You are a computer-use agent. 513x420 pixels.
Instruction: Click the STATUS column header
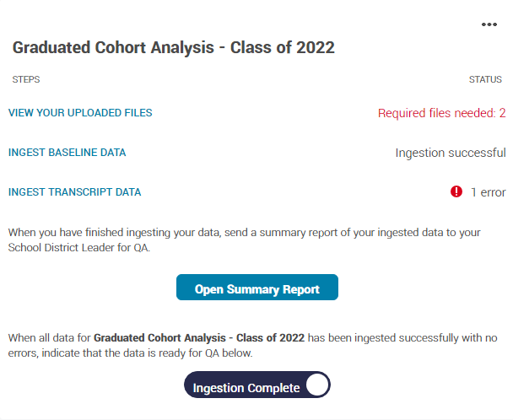coord(485,79)
